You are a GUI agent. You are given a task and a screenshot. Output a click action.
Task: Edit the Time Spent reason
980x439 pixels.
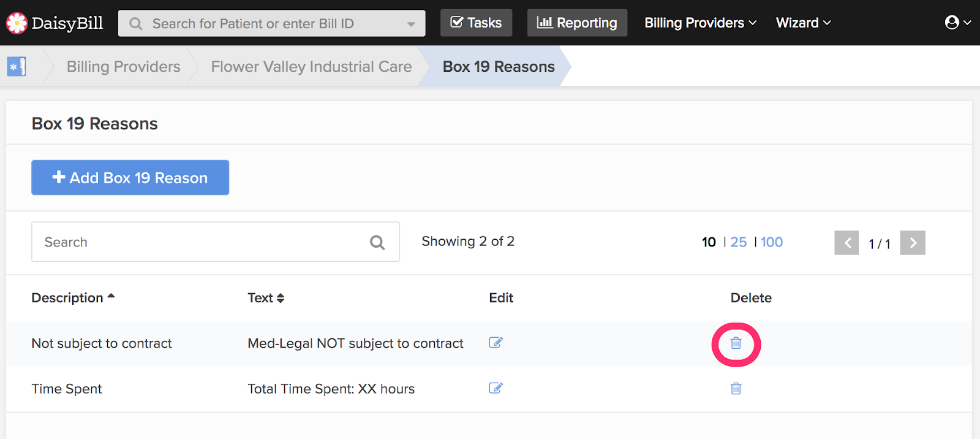click(x=496, y=388)
